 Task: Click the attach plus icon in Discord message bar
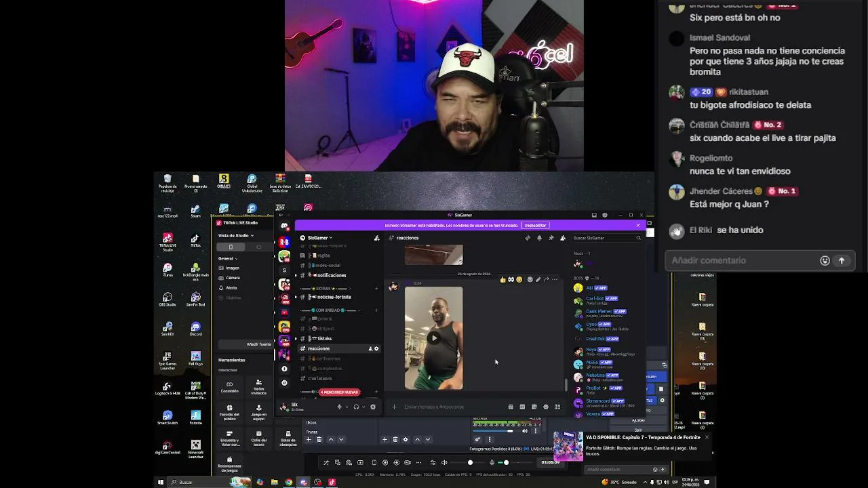(x=394, y=407)
